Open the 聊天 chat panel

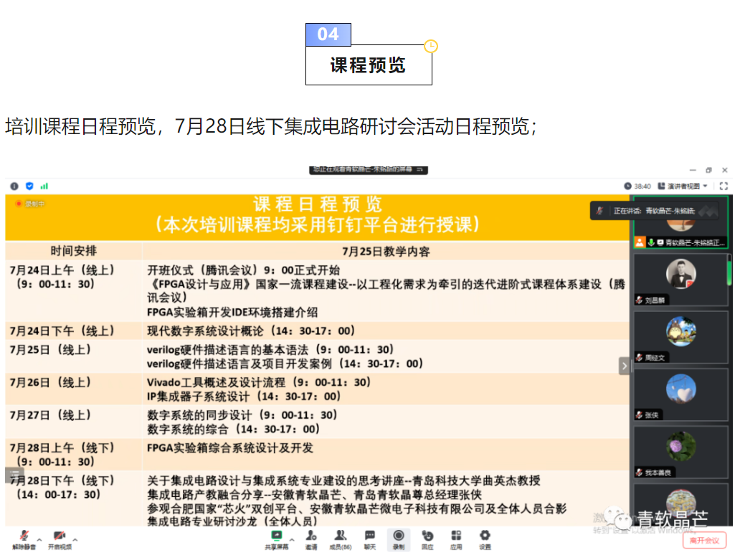[370, 540]
